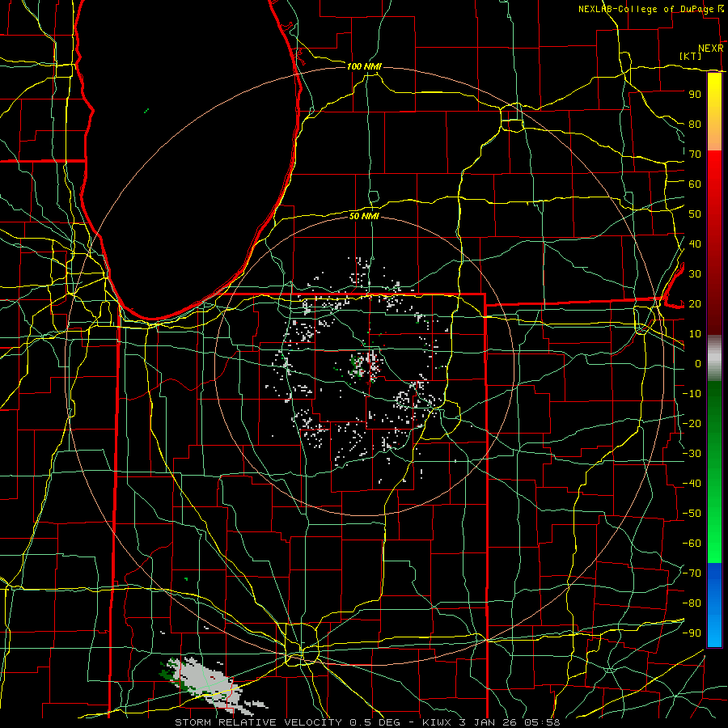The image size is (728, 728).
Task: Click the green-white echo cluster at radar center
Action: (366, 365)
